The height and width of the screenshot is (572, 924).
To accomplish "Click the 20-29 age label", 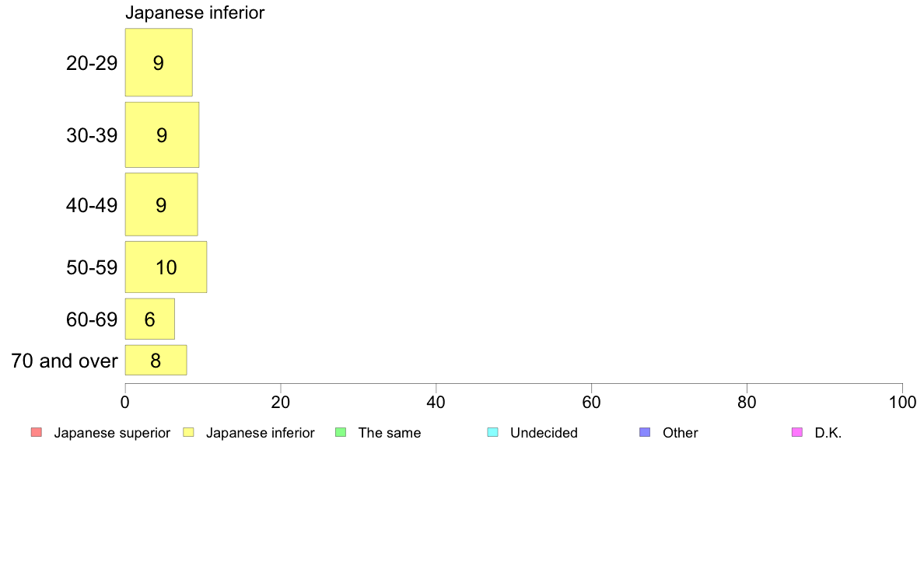I will pyautogui.click(x=92, y=63).
